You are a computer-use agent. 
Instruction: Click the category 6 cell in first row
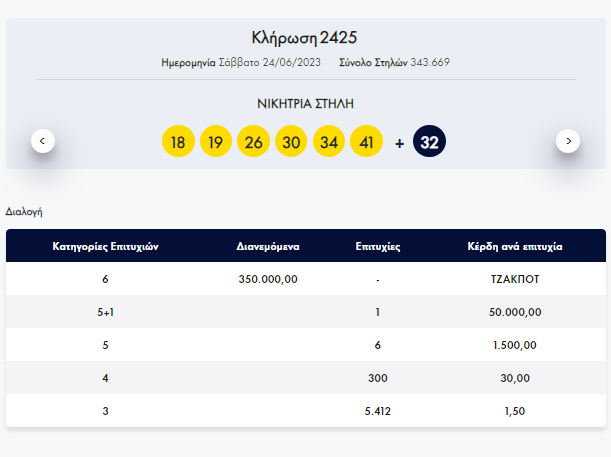coord(106,279)
